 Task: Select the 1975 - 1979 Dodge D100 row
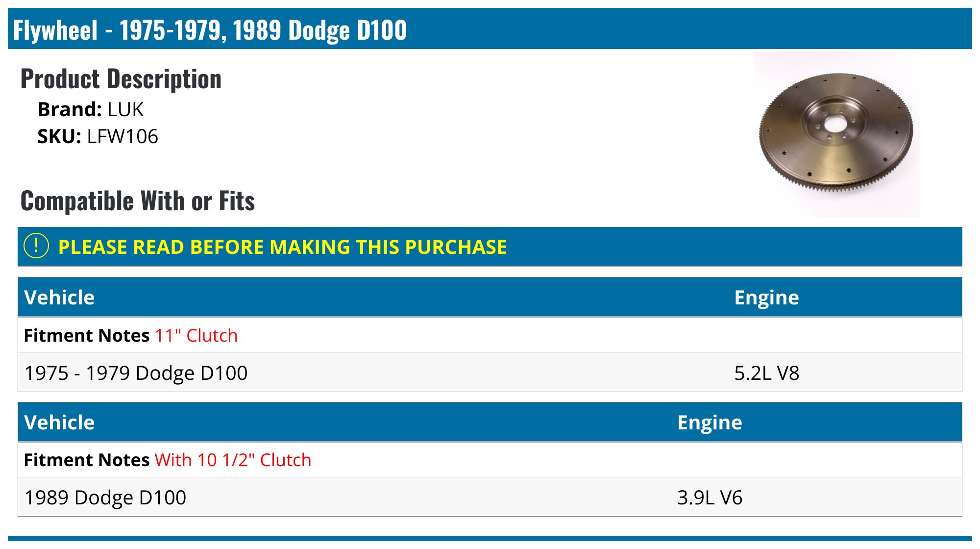[136, 373]
